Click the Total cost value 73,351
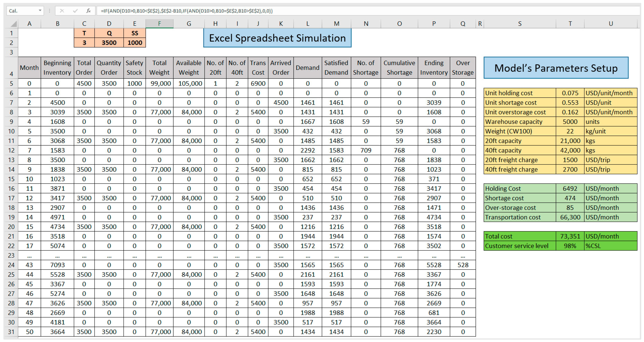Screen dimensions: 644x342 pyautogui.click(x=570, y=236)
